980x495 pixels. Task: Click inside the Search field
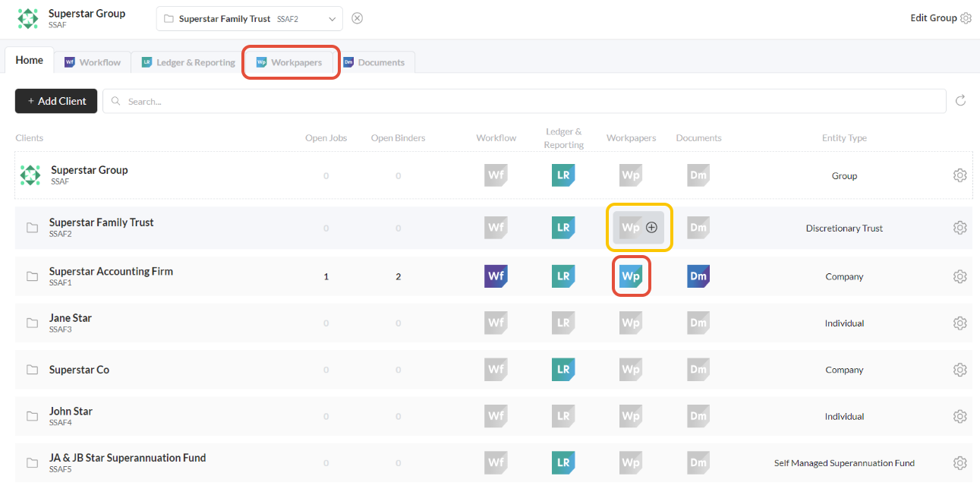tap(304, 100)
